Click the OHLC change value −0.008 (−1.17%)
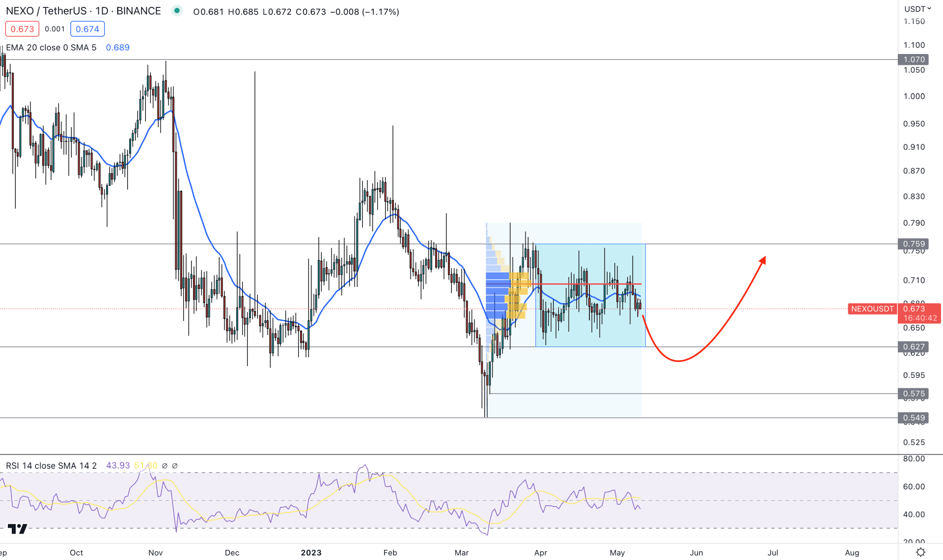Viewport: 943px width, 560px height. (x=364, y=12)
